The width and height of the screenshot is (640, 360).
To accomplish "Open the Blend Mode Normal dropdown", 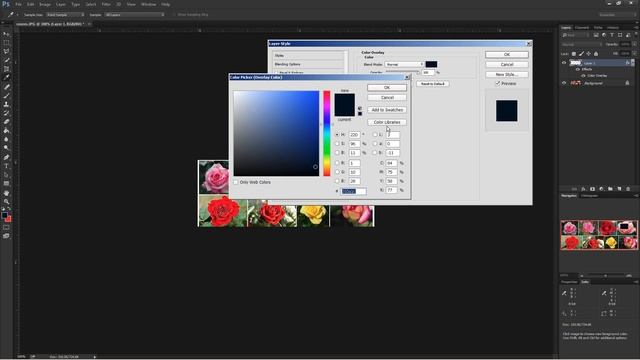I will point(404,64).
